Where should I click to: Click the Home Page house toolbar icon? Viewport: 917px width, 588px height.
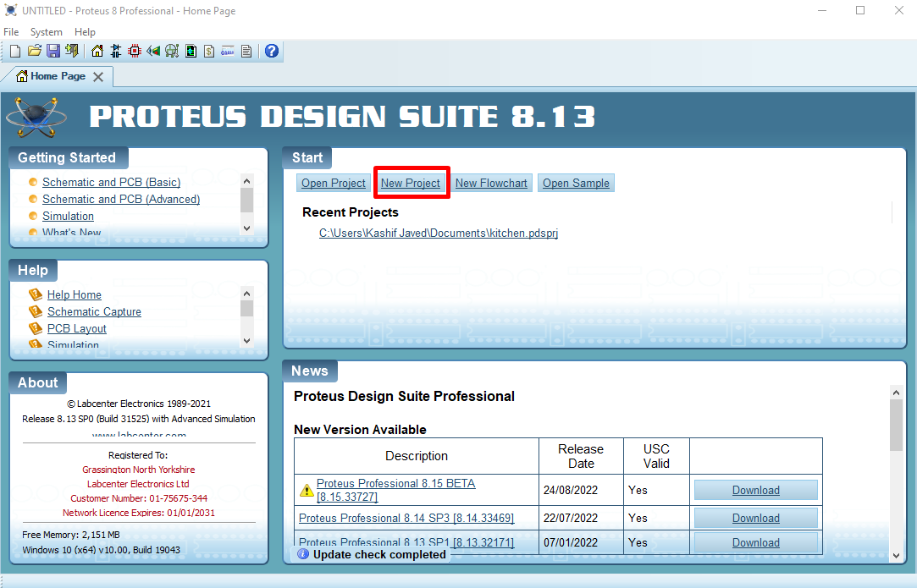[97, 52]
